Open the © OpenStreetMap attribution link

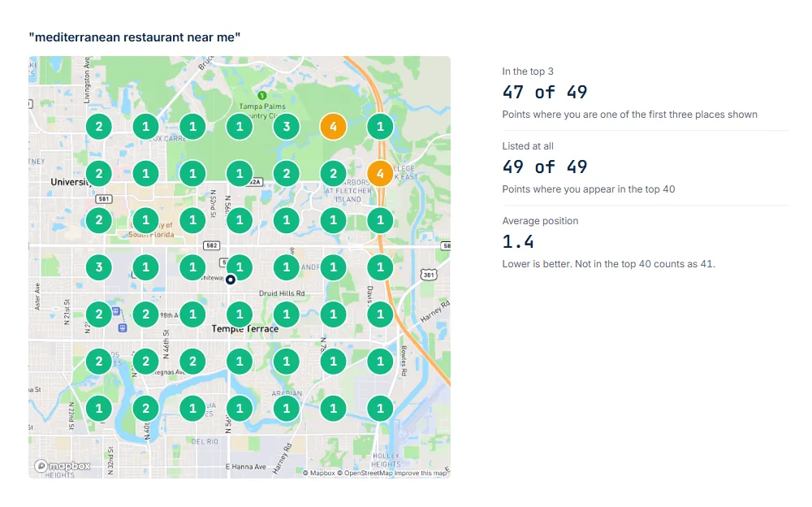click(x=365, y=473)
